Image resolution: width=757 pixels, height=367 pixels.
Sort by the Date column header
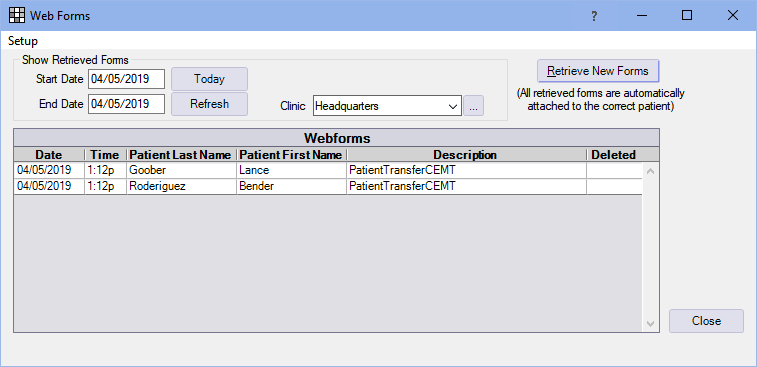pos(49,155)
